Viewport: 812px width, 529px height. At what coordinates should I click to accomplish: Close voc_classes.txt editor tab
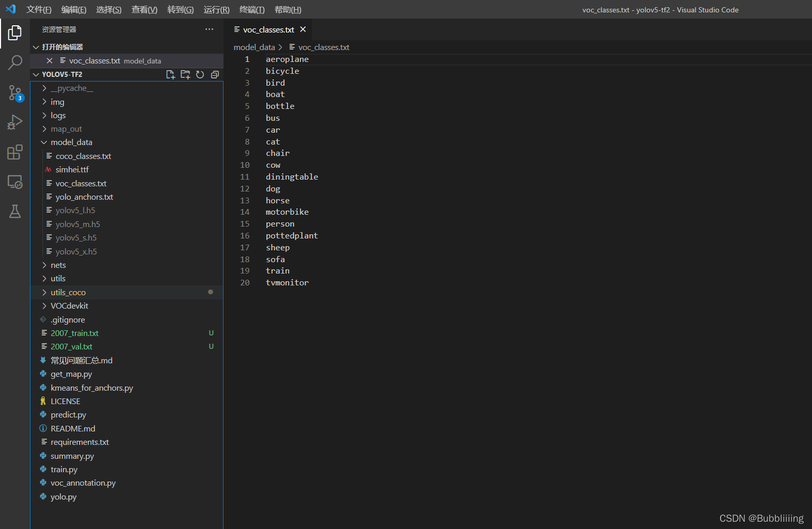pyautogui.click(x=303, y=29)
